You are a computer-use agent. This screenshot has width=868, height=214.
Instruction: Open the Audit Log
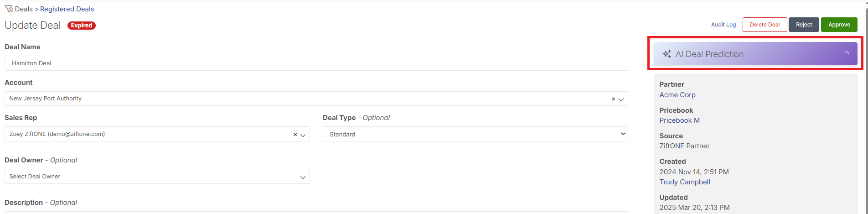[x=723, y=25]
